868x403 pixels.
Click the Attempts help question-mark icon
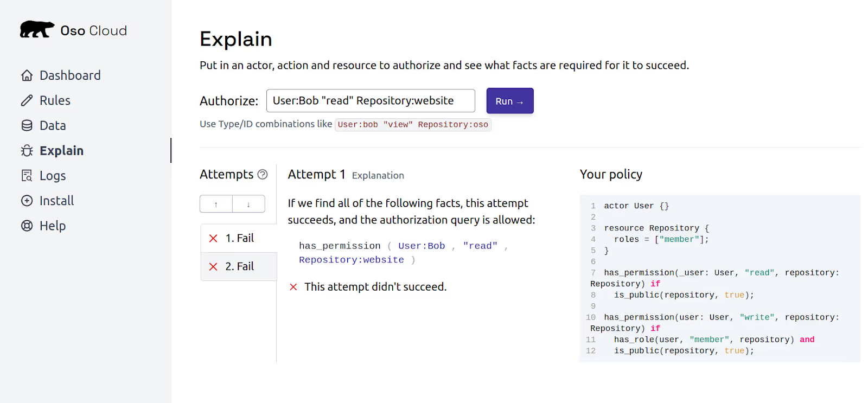click(x=263, y=174)
